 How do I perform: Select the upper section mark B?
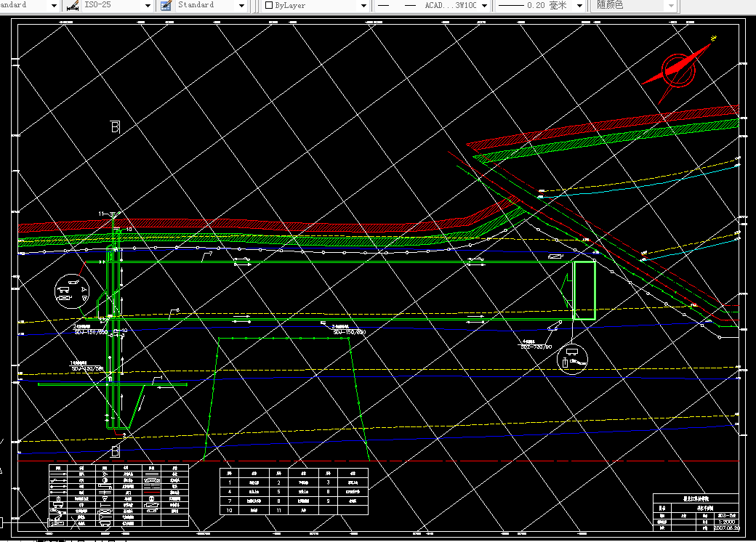click(116, 126)
